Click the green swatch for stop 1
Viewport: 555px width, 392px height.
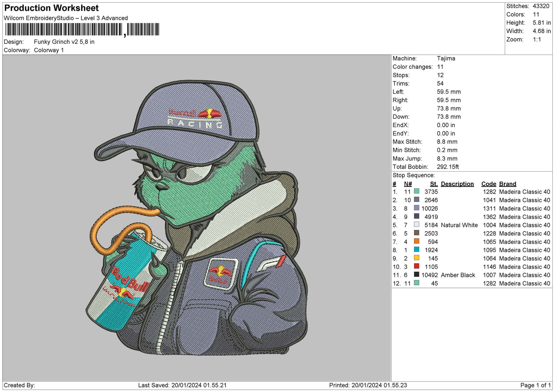pyautogui.click(x=416, y=191)
